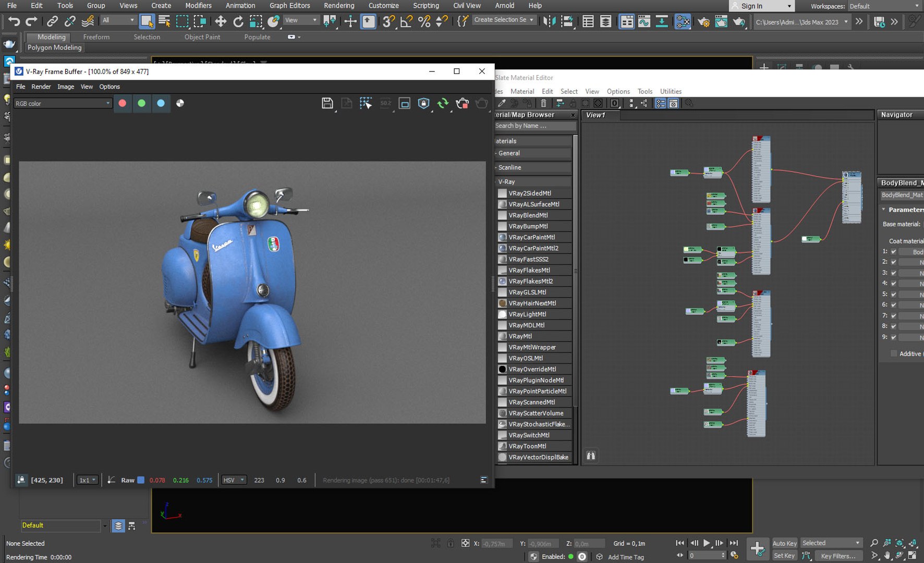Click the Sign In button

tap(761, 6)
